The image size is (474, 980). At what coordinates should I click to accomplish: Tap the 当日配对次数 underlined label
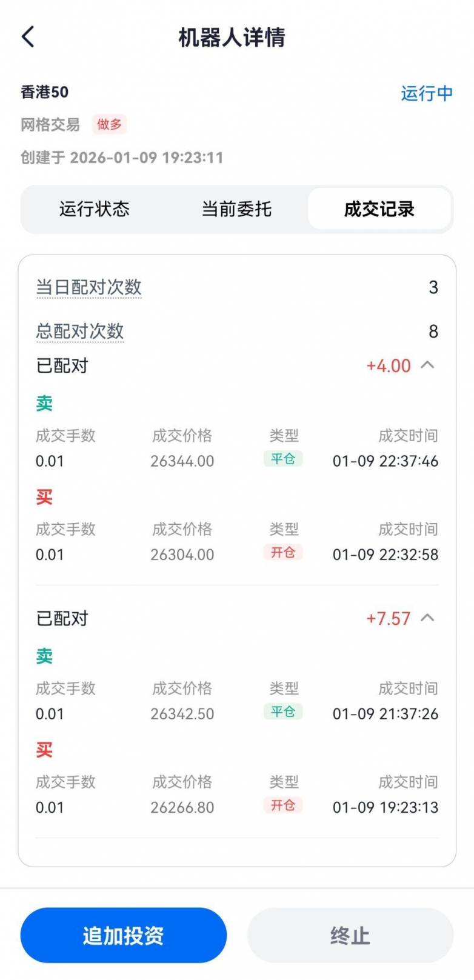(x=88, y=287)
